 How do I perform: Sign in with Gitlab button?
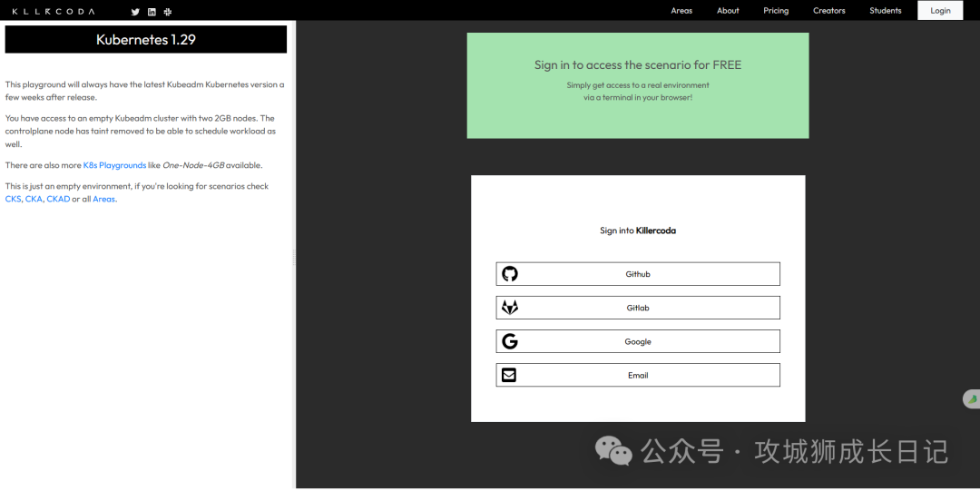point(638,308)
